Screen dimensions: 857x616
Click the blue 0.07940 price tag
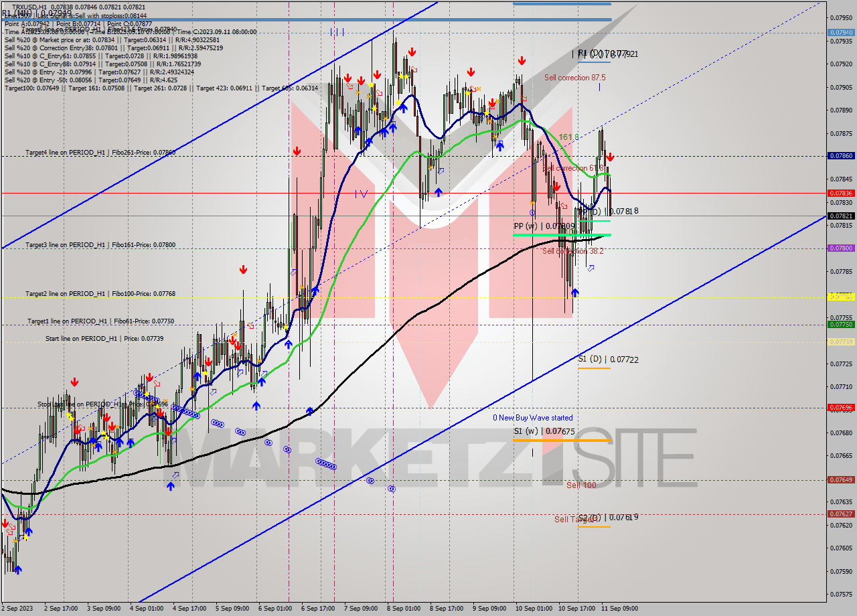[x=841, y=32]
